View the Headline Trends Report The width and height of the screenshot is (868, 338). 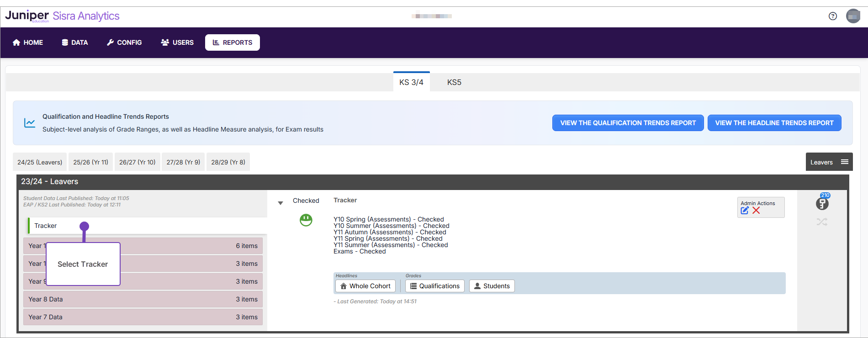[x=774, y=123]
